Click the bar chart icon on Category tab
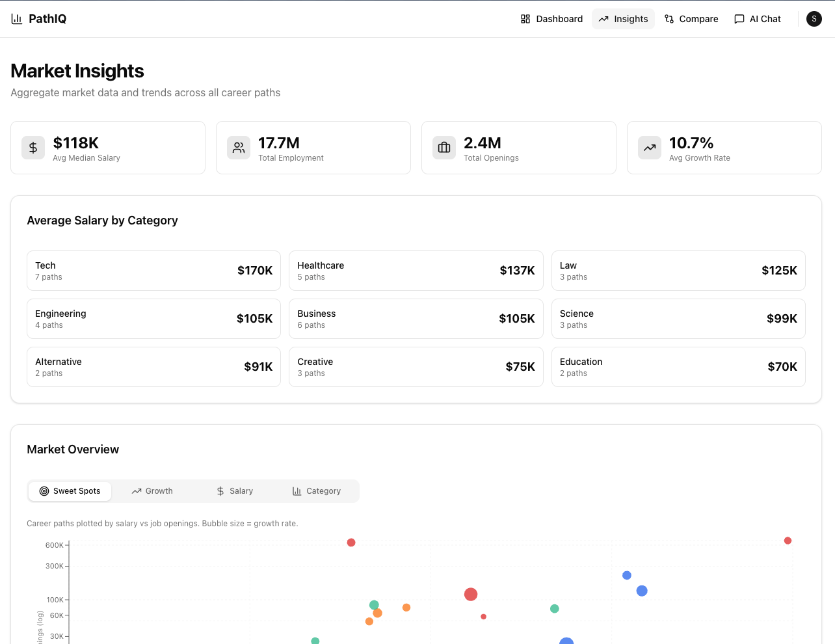This screenshot has height=644, width=835. (x=297, y=491)
